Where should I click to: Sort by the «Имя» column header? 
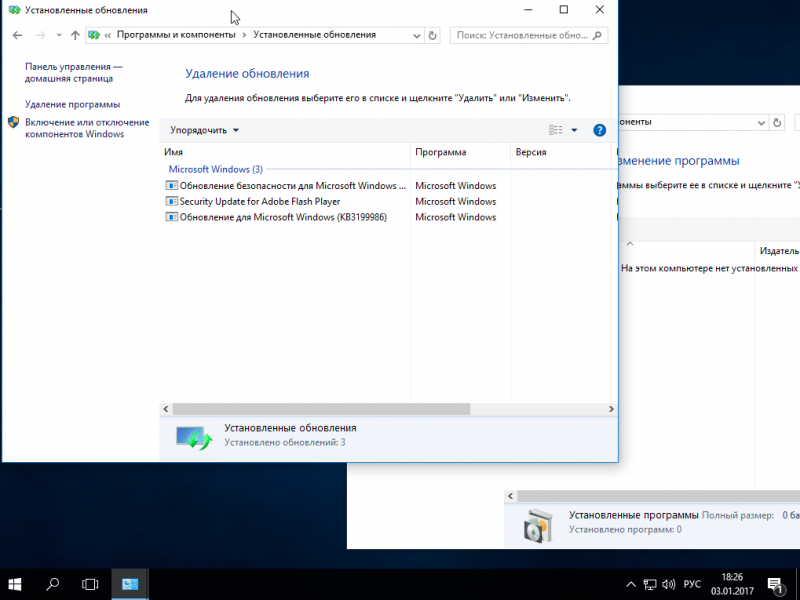click(x=285, y=152)
